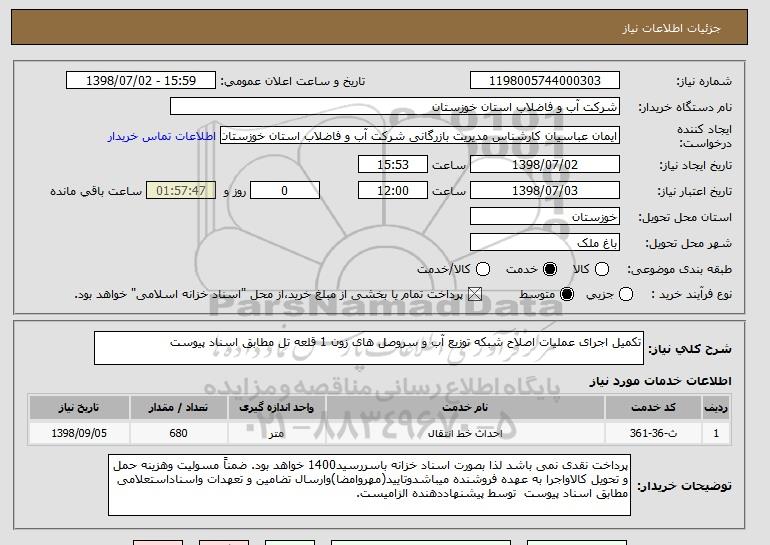
Task: Click unit cell متر
Action: pyautogui.click(x=276, y=433)
